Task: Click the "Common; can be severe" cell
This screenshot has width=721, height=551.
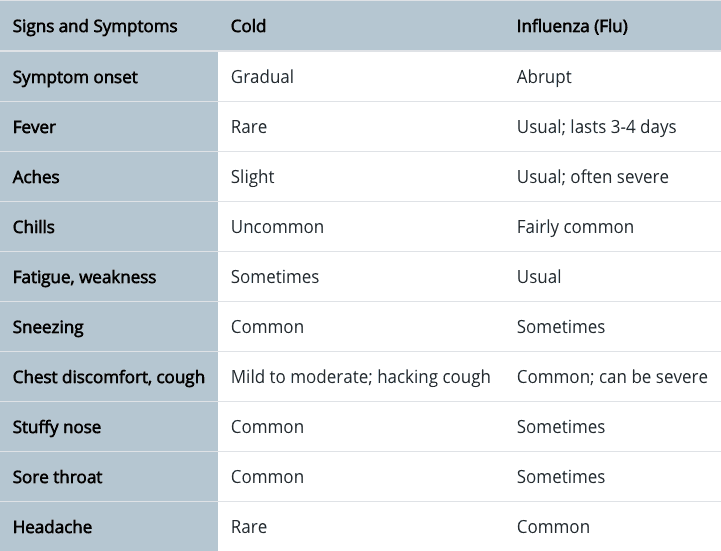Action: (x=612, y=377)
